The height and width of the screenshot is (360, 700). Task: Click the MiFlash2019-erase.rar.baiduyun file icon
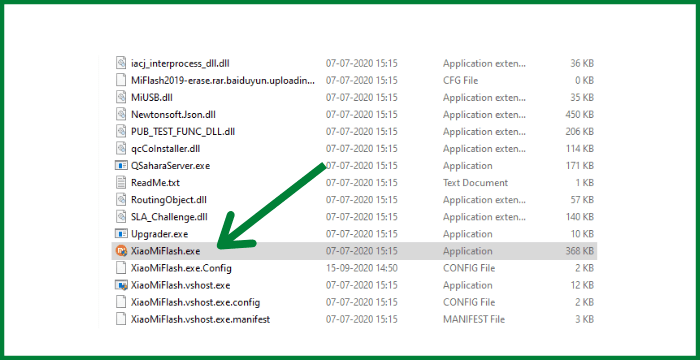point(121,80)
